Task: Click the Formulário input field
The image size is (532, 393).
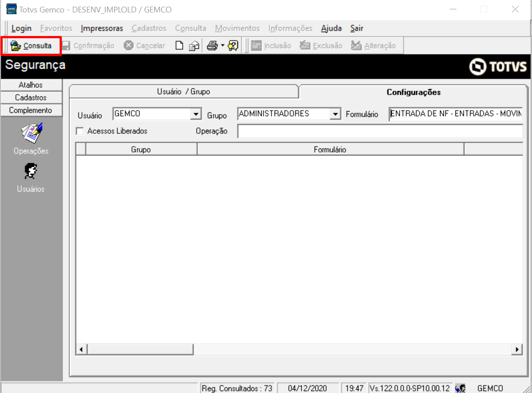Action: point(455,114)
